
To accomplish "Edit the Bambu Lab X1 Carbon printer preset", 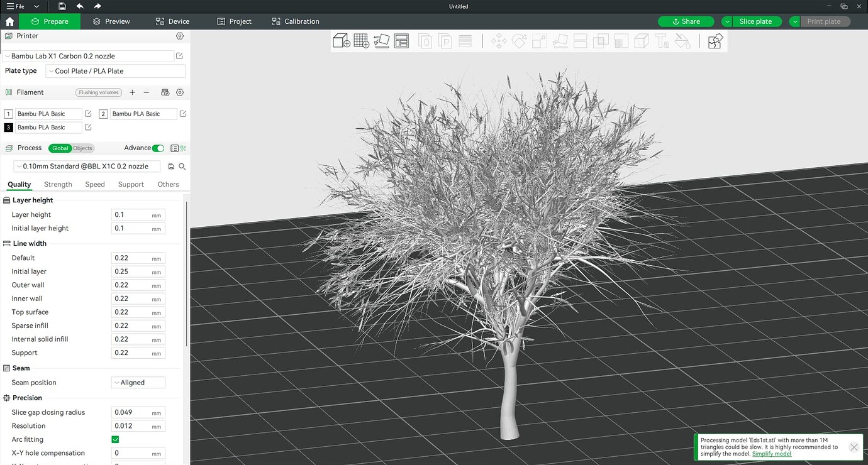I will click(x=180, y=56).
